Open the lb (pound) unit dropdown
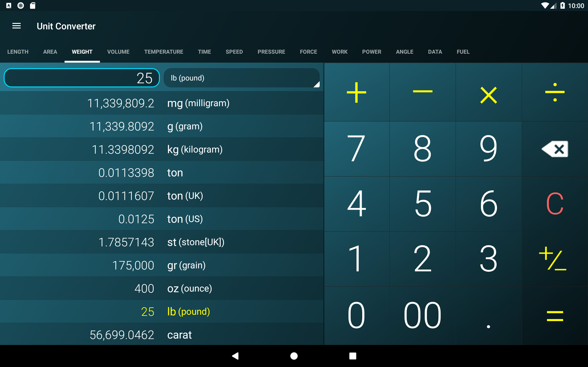 pyautogui.click(x=242, y=78)
